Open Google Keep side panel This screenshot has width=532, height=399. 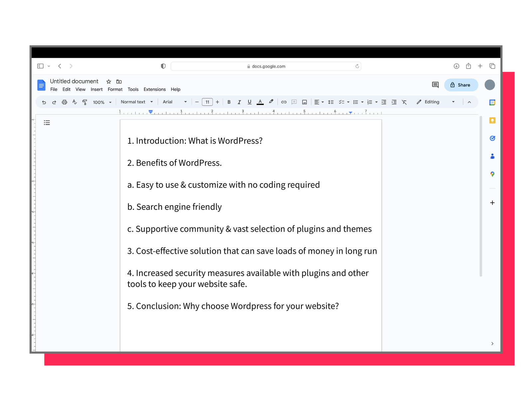coord(492,120)
